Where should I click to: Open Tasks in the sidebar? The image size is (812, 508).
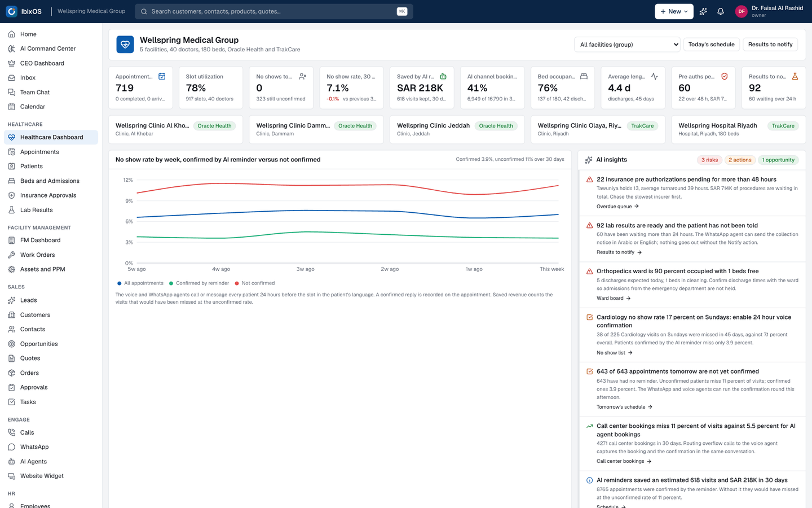(x=51, y=402)
